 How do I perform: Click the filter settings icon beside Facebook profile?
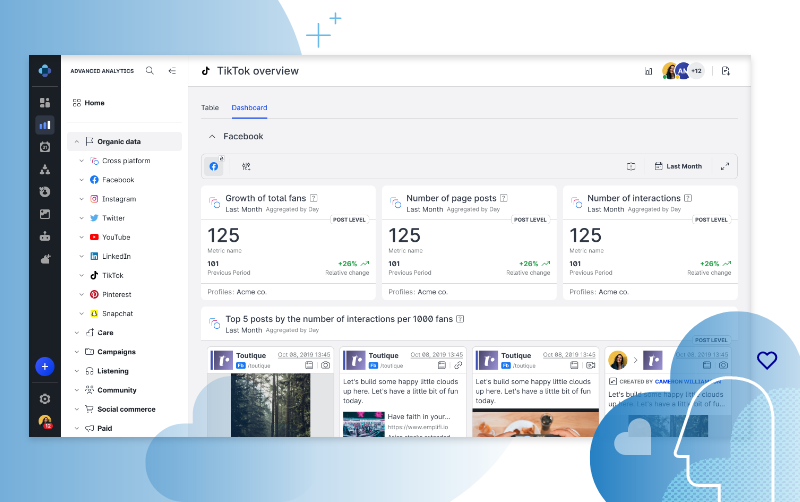tap(246, 166)
